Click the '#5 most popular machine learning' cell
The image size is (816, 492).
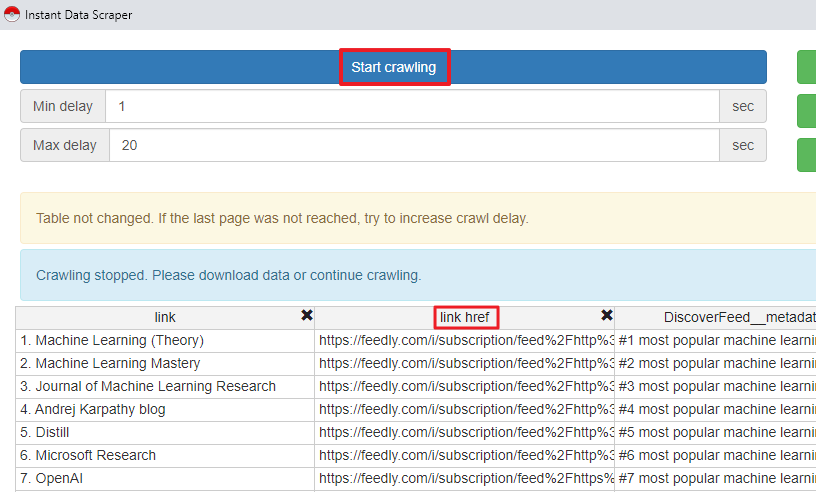pos(716,432)
